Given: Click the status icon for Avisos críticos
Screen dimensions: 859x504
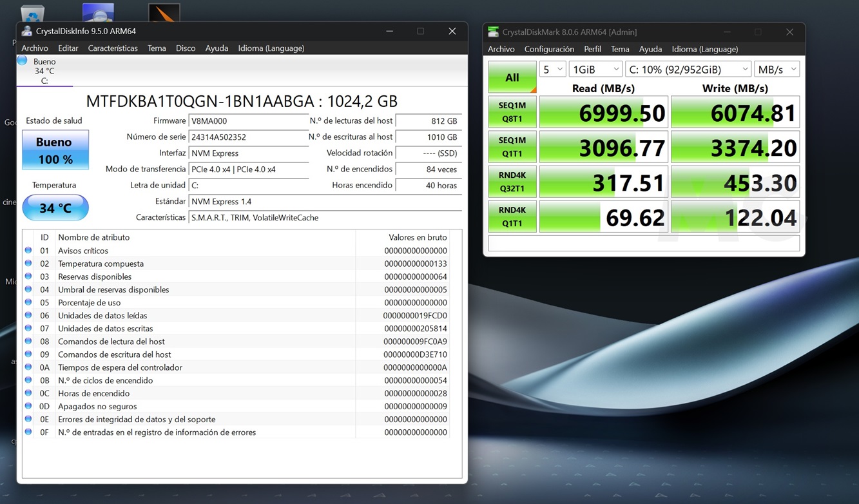Looking at the screenshot, I should coord(28,251).
